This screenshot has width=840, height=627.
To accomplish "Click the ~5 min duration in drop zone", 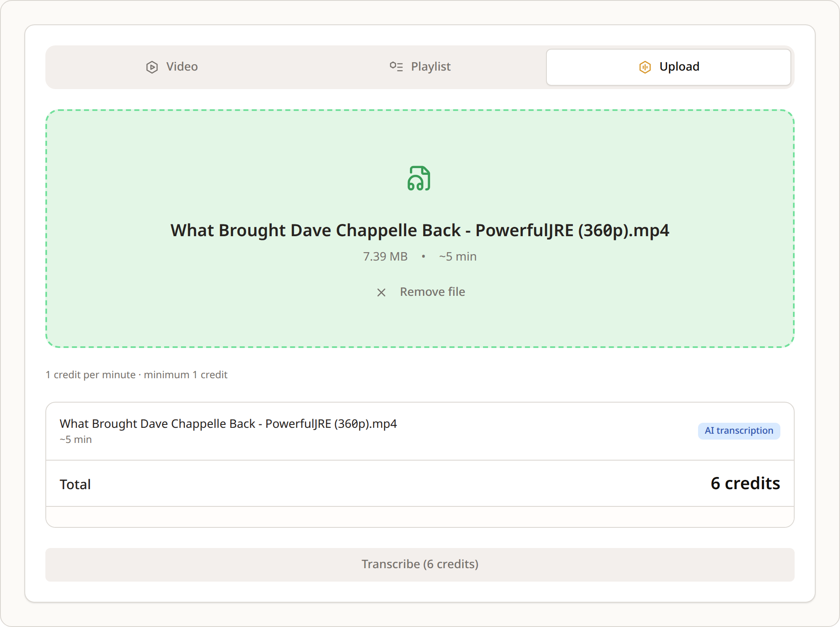I will 458,256.
